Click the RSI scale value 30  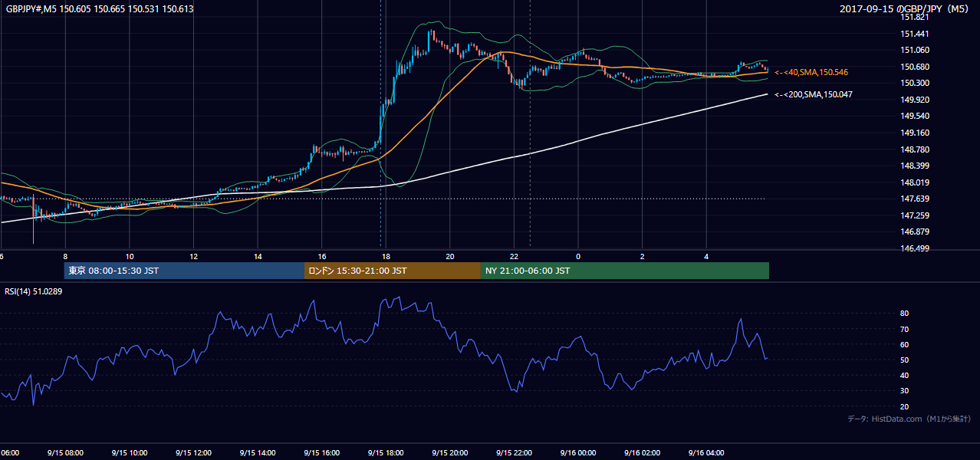(x=905, y=391)
